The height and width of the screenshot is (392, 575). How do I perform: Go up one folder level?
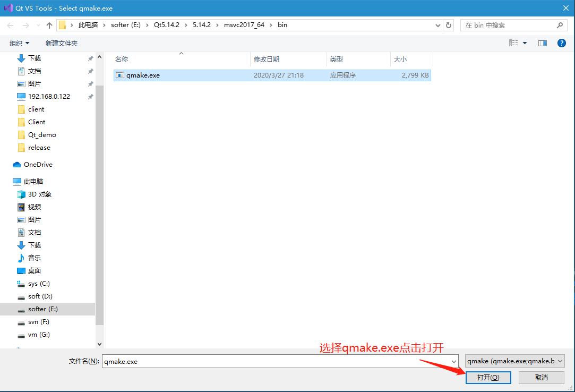(49, 25)
